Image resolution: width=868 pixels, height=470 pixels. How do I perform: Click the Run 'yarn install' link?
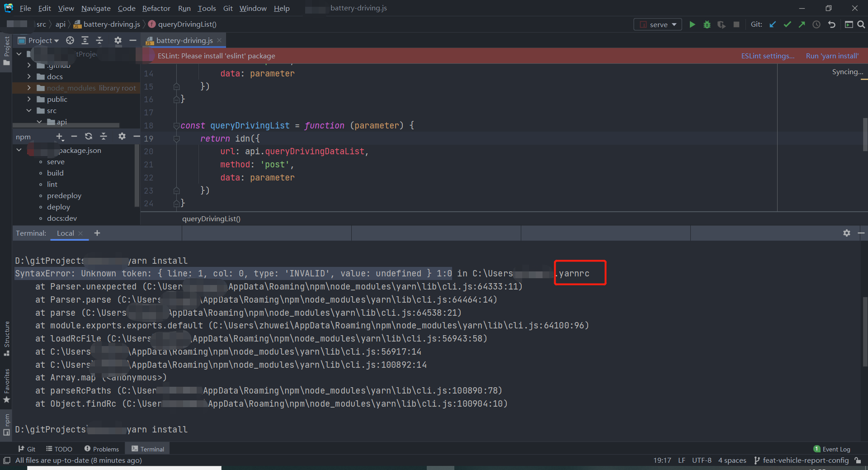[832, 56]
